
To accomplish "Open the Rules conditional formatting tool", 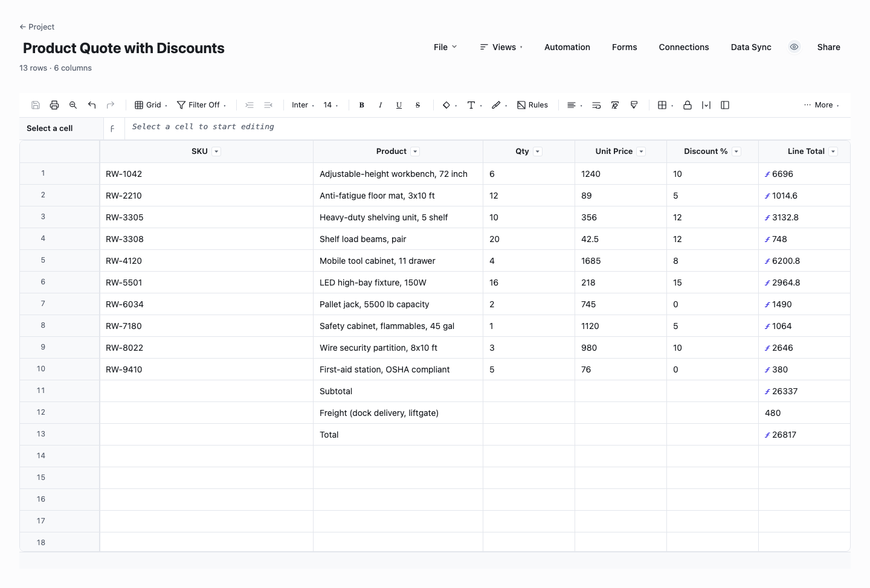I will [532, 105].
